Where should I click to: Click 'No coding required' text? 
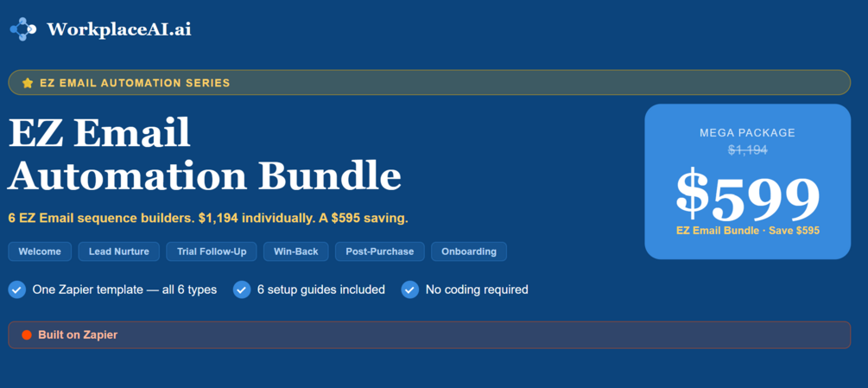coord(477,289)
